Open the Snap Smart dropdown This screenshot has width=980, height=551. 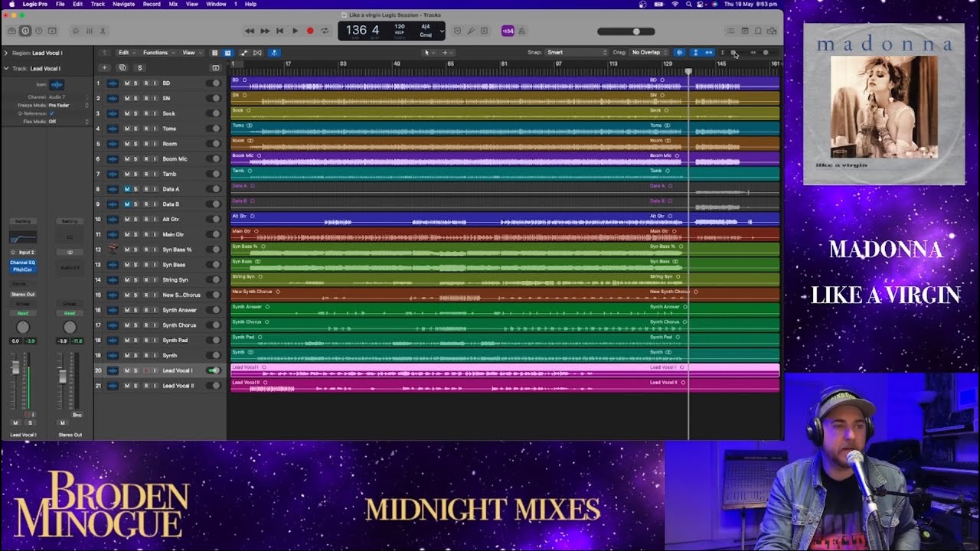(576, 53)
